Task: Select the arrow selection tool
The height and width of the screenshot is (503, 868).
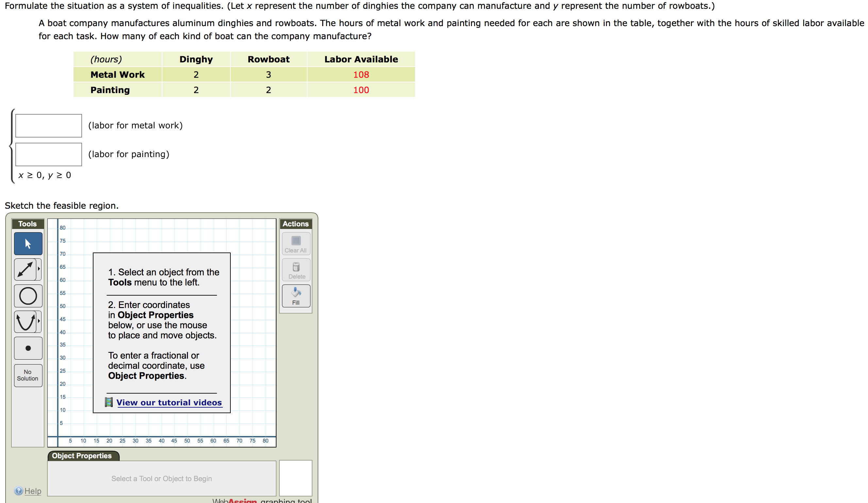Action: point(28,243)
